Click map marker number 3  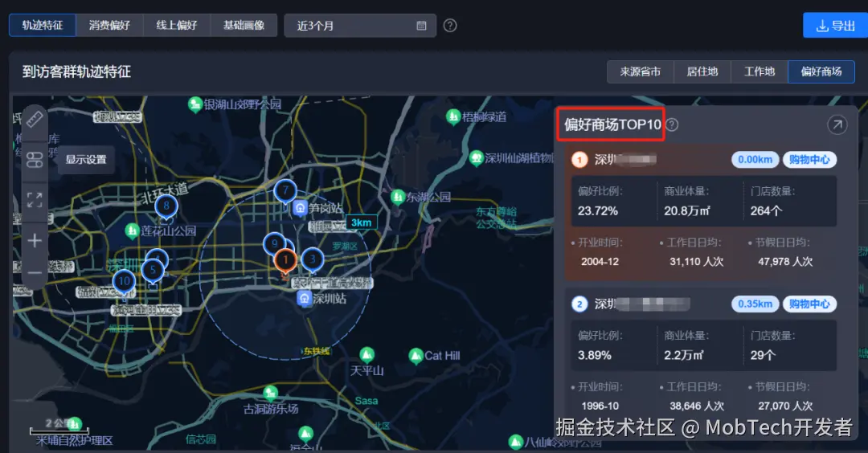coord(312,259)
